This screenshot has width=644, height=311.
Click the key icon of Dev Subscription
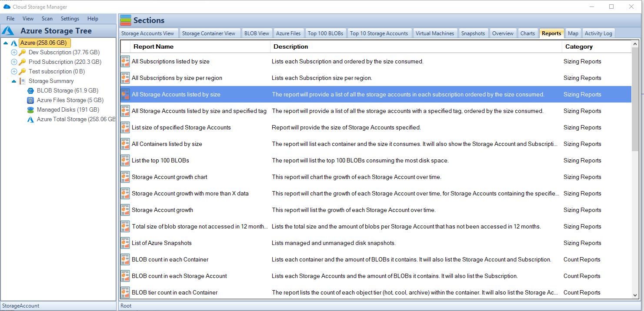tap(22, 53)
